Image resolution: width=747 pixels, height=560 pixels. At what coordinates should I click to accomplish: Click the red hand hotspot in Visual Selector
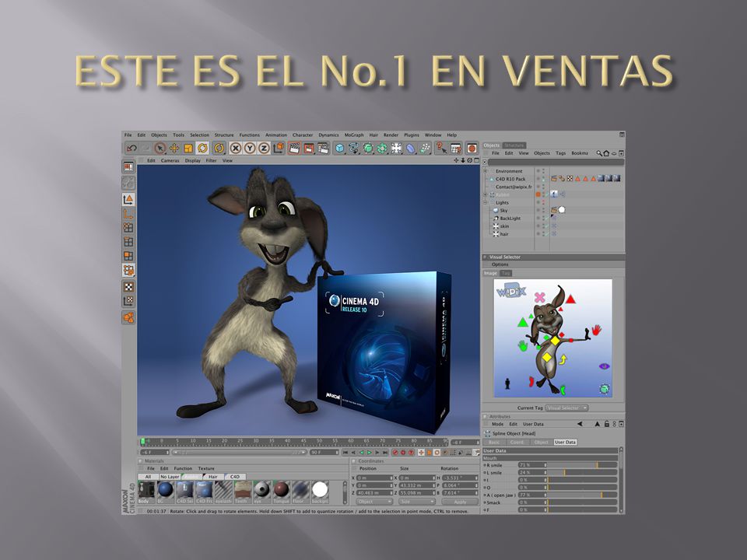pyautogui.click(x=596, y=330)
